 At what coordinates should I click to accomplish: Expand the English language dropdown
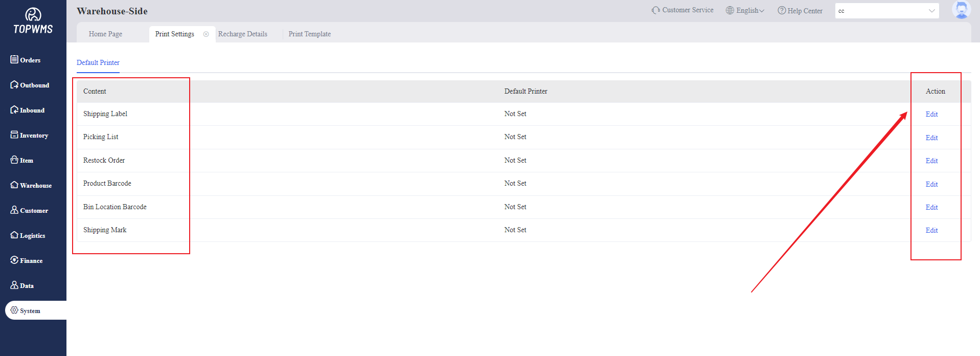tap(745, 11)
